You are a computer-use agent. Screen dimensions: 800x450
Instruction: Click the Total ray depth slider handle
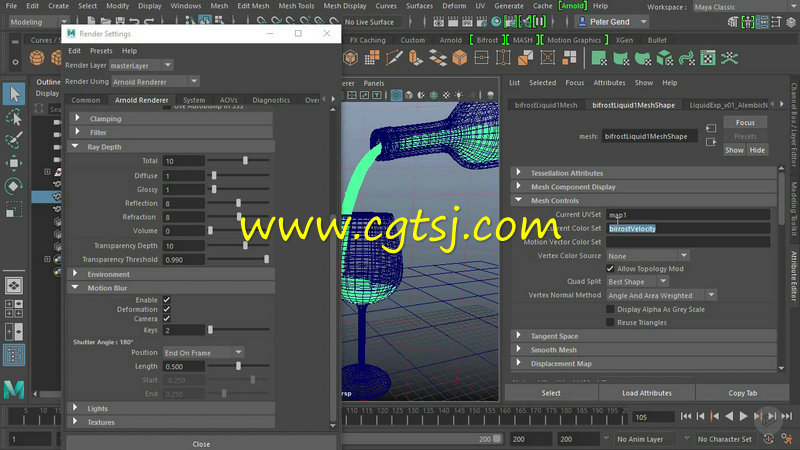[x=245, y=161]
